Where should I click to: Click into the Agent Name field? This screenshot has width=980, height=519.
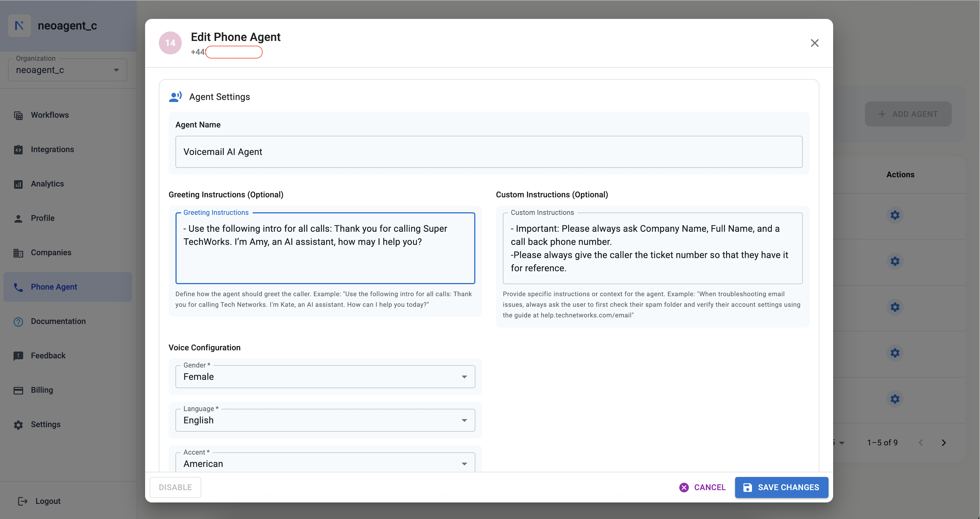pyautogui.click(x=489, y=152)
